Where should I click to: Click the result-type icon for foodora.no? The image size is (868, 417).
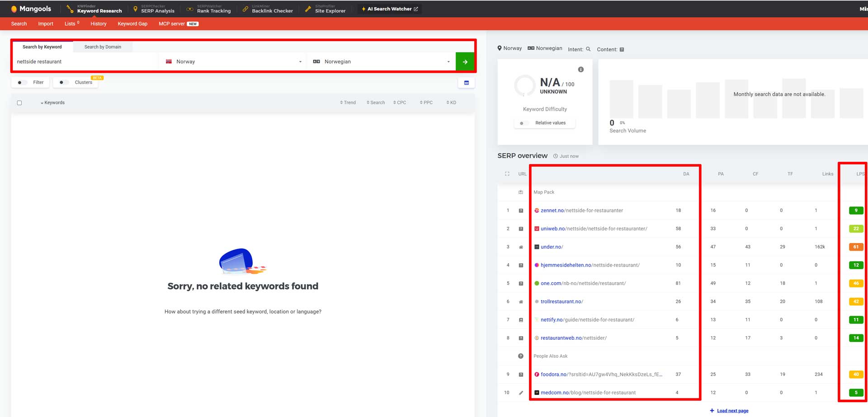[521, 375]
